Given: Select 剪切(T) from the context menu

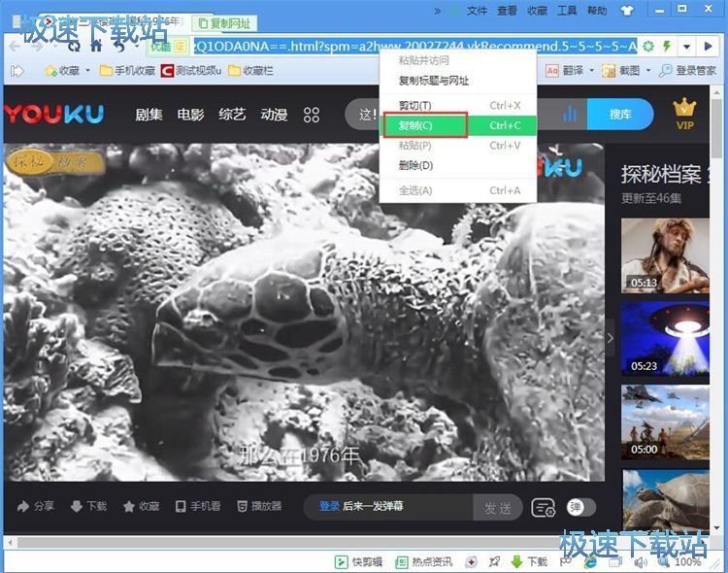Looking at the screenshot, I should (x=415, y=105).
